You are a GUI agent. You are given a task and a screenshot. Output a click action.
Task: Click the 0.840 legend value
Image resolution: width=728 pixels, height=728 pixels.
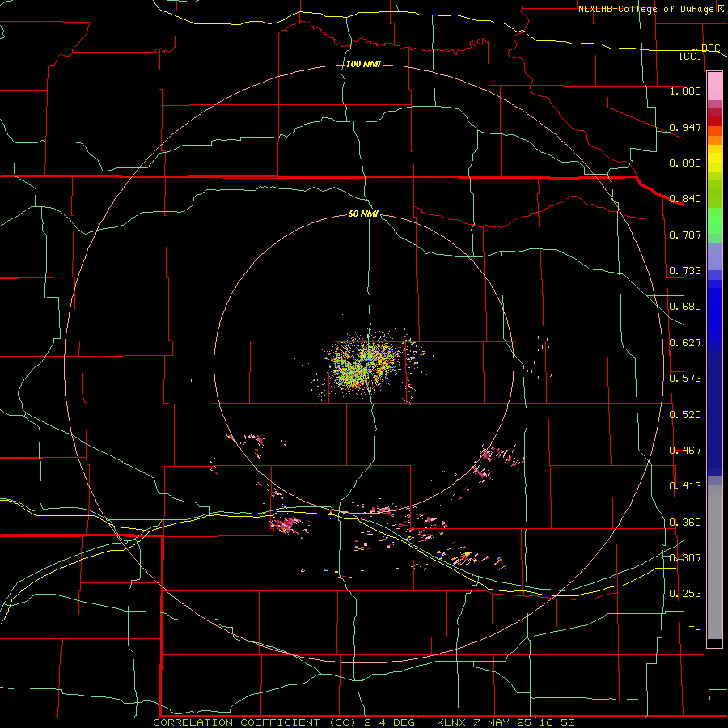pos(685,199)
